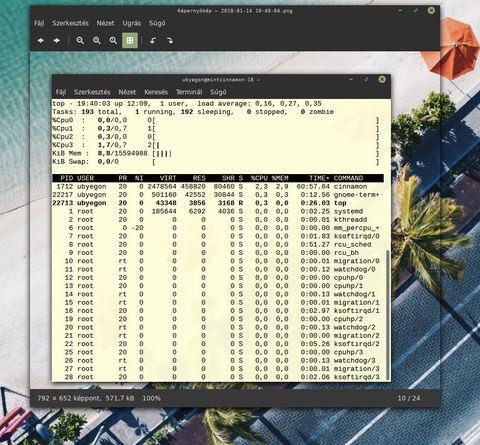Click the VIRT column header

click(168, 178)
